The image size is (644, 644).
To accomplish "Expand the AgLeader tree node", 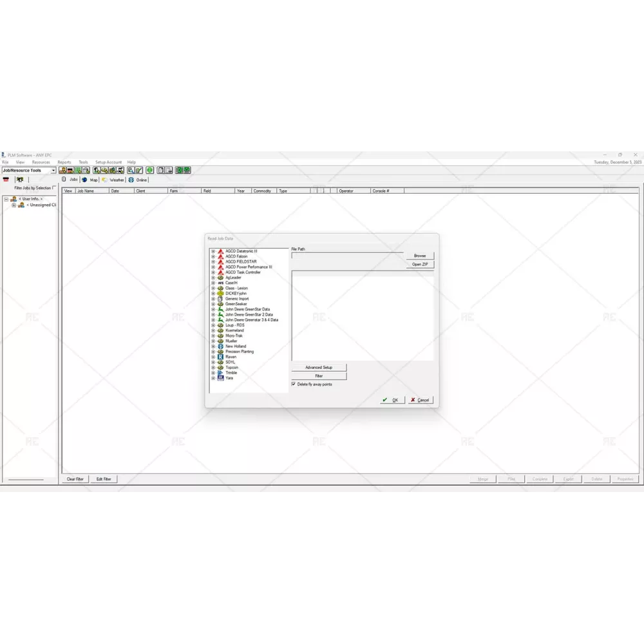I will click(213, 278).
